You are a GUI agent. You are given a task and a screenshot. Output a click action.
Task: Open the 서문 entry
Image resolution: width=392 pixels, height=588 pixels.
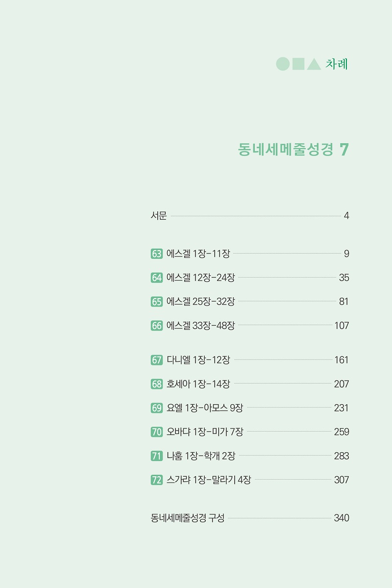pos(249,216)
